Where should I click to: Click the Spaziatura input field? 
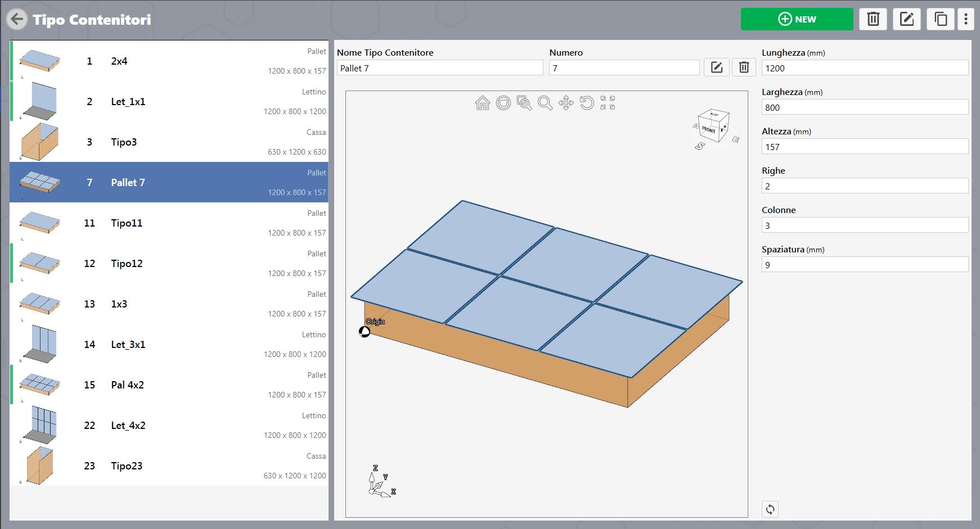click(x=865, y=265)
